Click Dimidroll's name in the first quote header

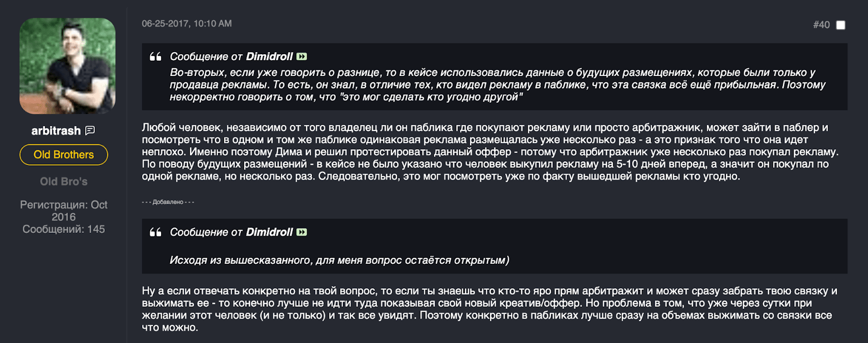point(269,55)
